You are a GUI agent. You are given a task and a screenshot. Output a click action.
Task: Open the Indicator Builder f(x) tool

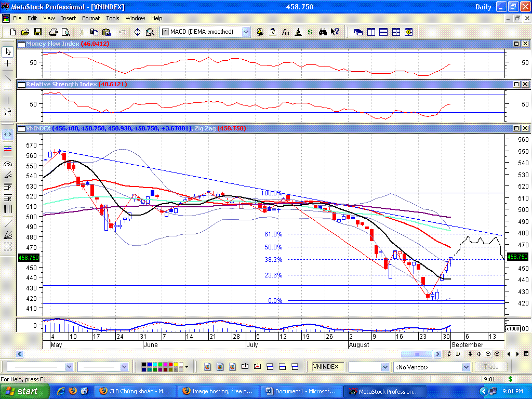(x=285, y=32)
